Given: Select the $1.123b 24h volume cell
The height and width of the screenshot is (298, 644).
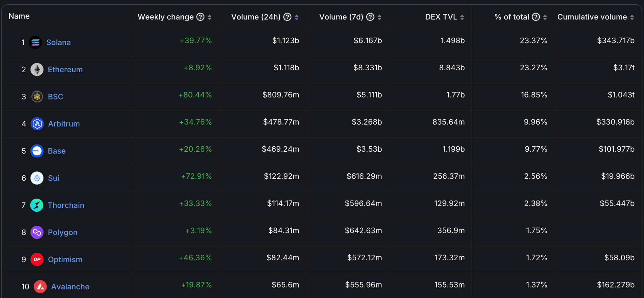Looking at the screenshot, I should pyautogui.click(x=286, y=41).
